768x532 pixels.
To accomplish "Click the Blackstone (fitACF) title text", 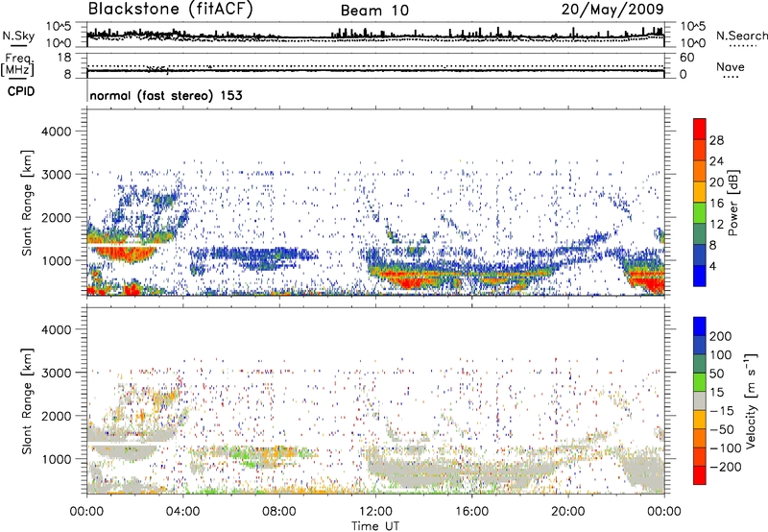I will click(170, 10).
